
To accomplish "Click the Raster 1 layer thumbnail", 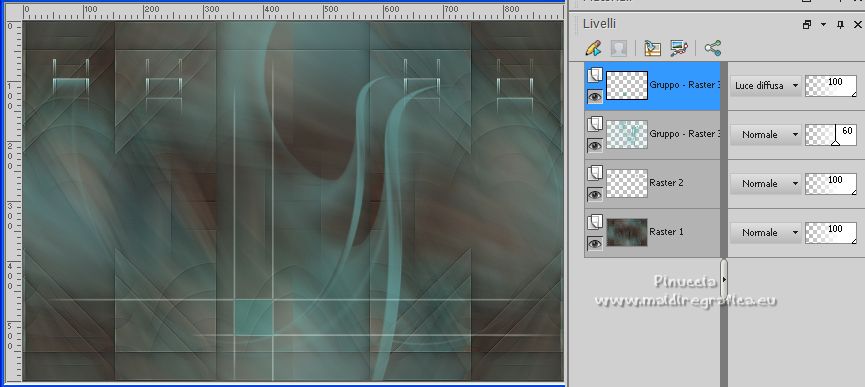I will [x=627, y=232].
